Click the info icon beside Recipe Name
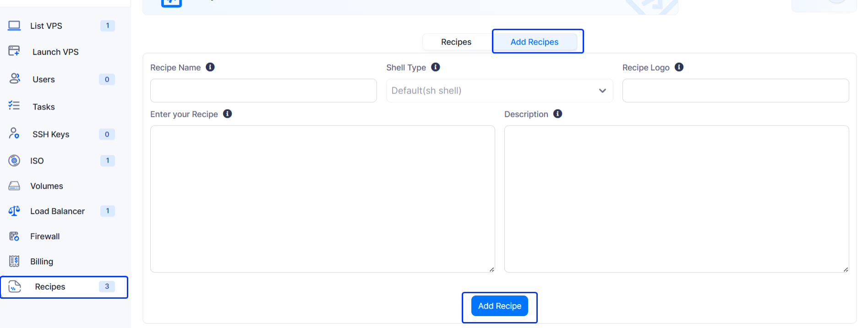 210,67
